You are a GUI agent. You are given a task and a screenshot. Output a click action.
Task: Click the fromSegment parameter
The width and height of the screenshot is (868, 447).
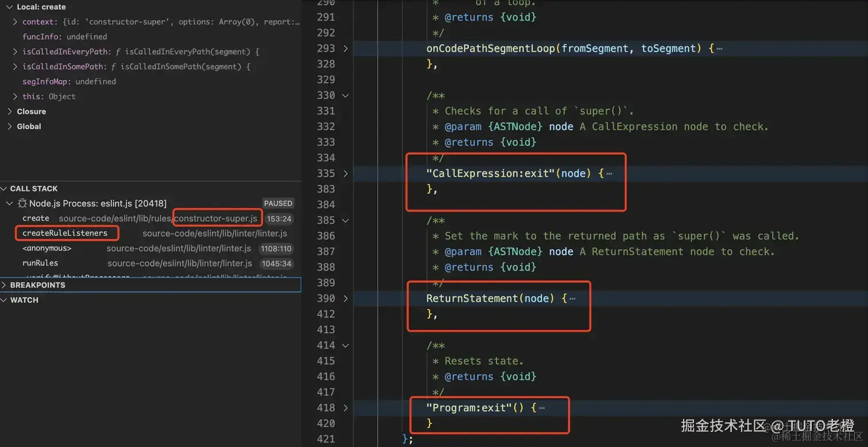(595, 48)
